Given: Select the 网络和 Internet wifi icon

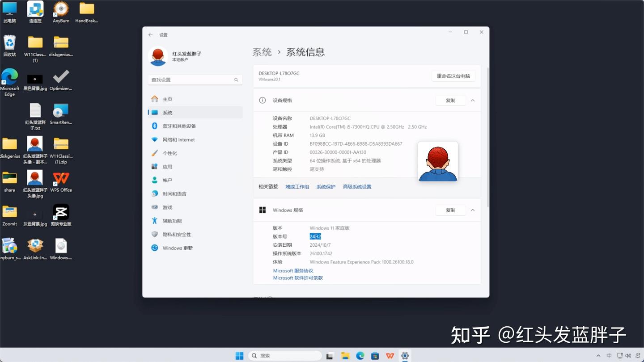Looking at the screenshot, I should [x=155, y=139].
